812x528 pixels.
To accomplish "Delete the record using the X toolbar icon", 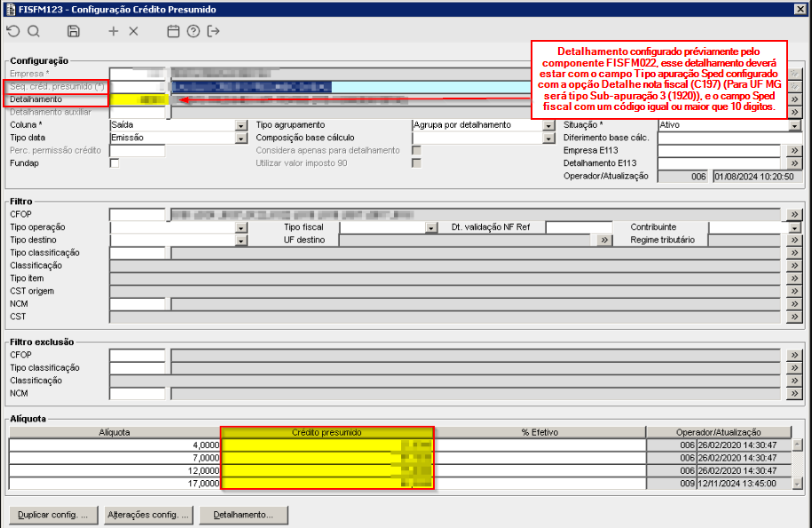I will (x=134, y=32).
